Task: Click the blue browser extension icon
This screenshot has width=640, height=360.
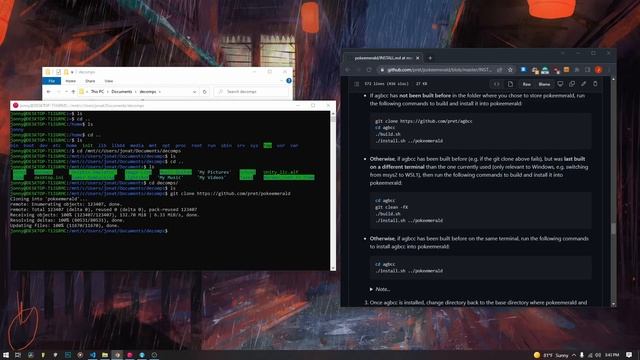Action: pyautogui.click(x=524, y=70)
